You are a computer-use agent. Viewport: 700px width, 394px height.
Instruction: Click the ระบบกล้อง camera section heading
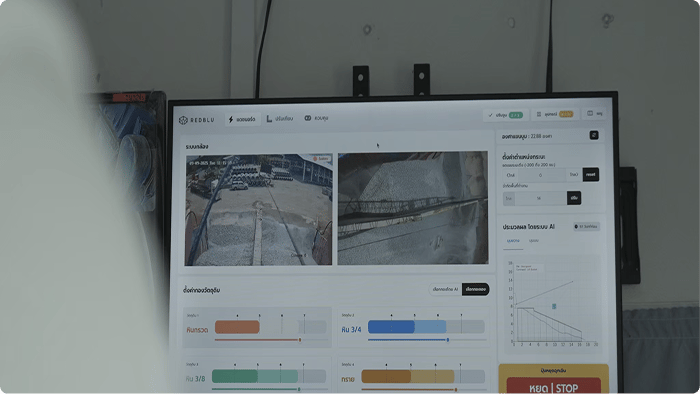pos(197,146)
